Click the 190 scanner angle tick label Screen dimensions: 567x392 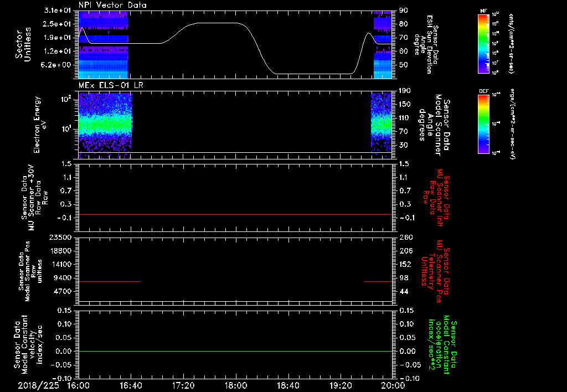tap(405, 91)
